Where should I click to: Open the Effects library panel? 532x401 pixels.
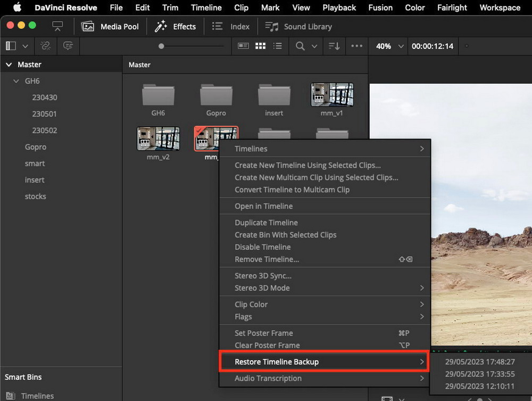pyautogui.click(x=175, y=27)
